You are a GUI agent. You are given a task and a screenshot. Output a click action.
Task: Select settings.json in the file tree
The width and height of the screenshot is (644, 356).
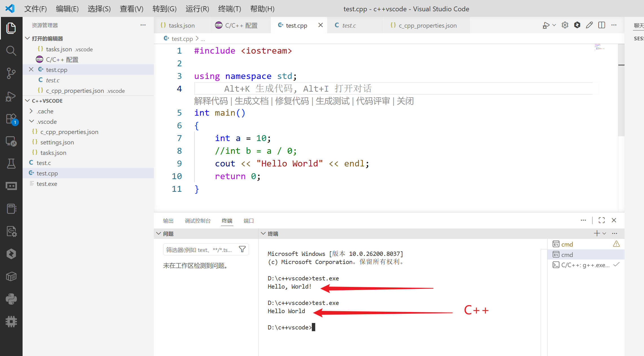pyautogui.click(x=57, y=142)
